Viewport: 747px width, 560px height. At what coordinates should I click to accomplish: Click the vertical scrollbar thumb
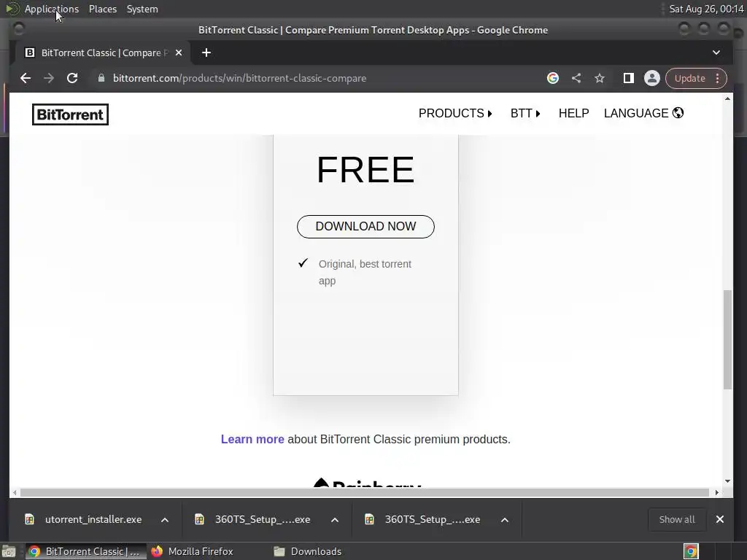point(727,340)
